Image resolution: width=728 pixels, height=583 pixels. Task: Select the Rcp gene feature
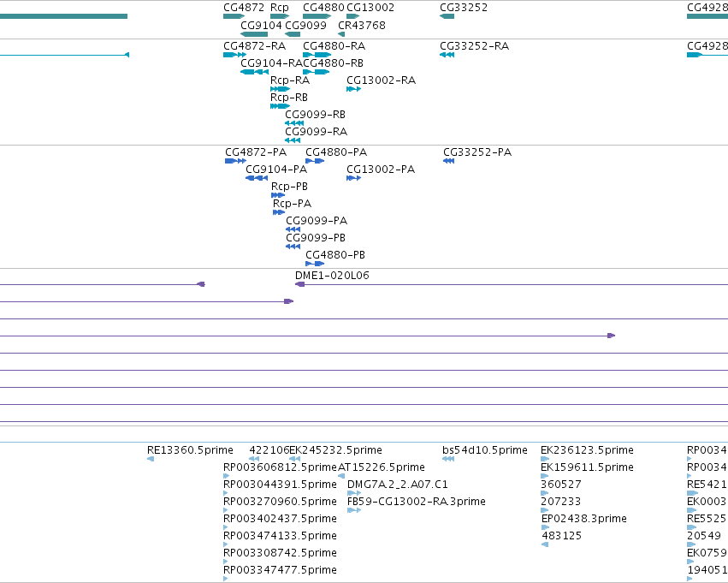[280, 16]
